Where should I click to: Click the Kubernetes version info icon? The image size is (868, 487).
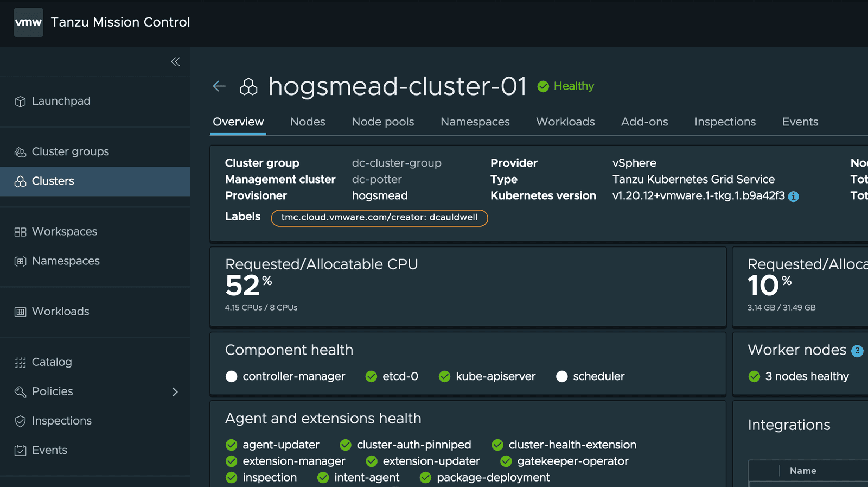coord(793,197)
